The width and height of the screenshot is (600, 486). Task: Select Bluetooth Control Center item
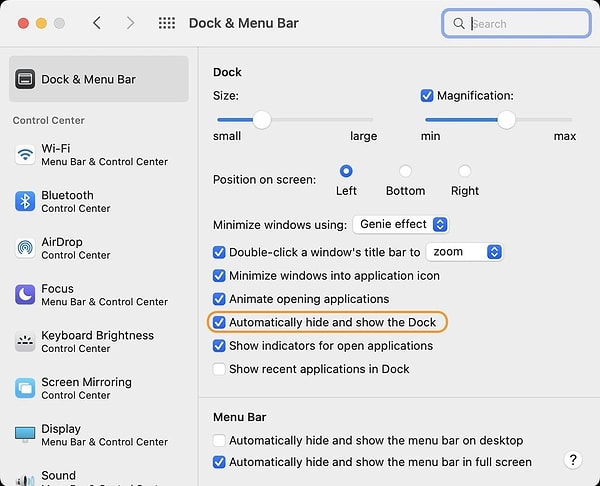point(99,201)
